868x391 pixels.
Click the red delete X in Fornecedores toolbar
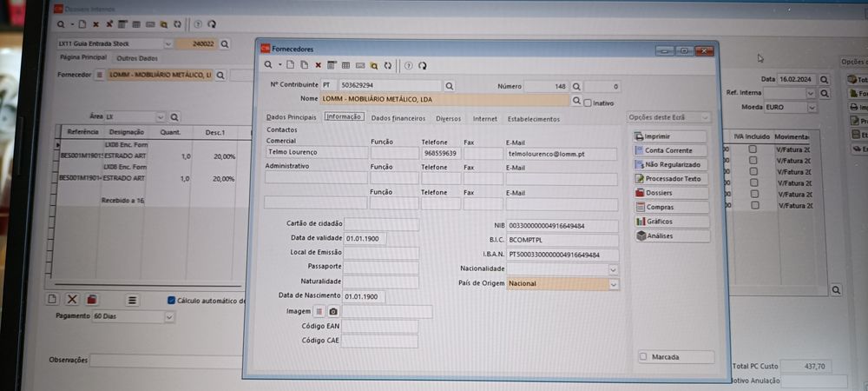point(319,65)
